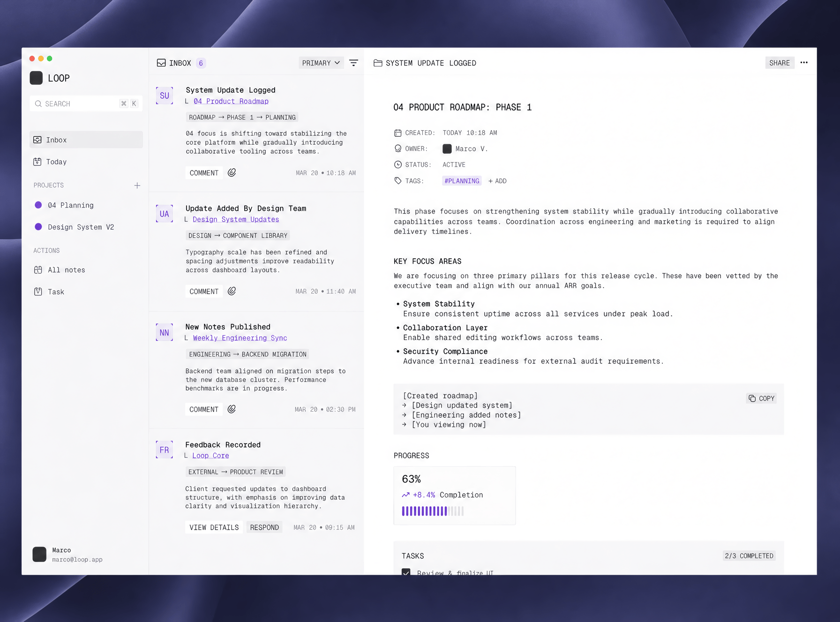Viewport: 840px width, 622px height.
Task: Attach file to New Notes Published
Action: coord(232,409)
